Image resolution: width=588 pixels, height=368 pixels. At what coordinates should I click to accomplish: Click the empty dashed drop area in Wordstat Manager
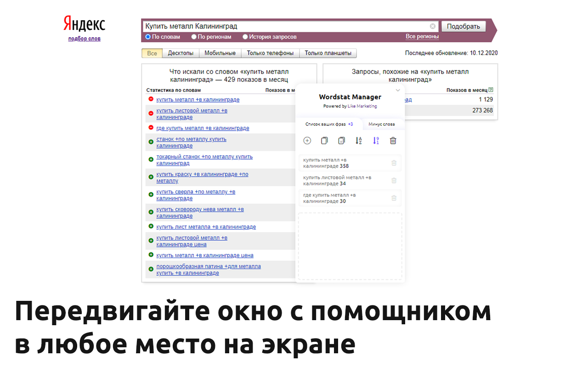[x=350, y=246]
